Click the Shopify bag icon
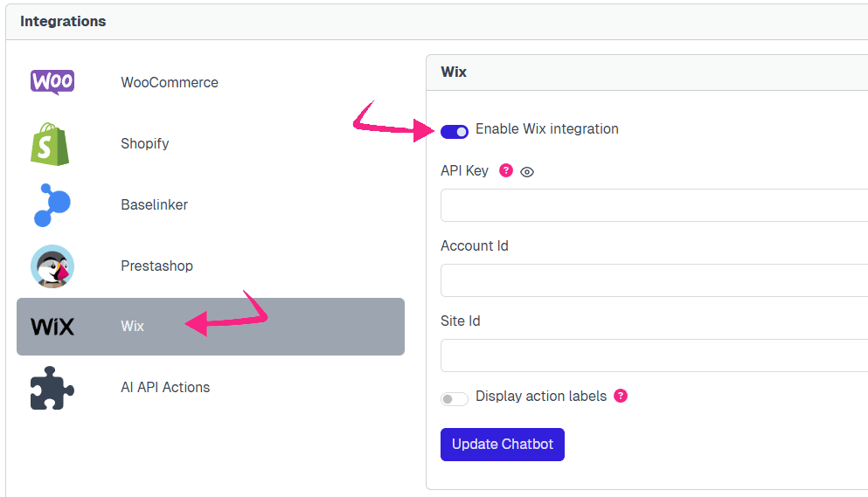The height and width of the screenshot is (497, 868). (51, 143)
